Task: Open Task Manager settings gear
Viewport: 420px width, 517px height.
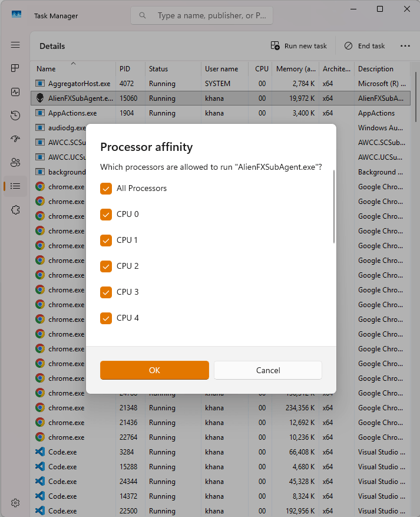Action: coord(15,503)
